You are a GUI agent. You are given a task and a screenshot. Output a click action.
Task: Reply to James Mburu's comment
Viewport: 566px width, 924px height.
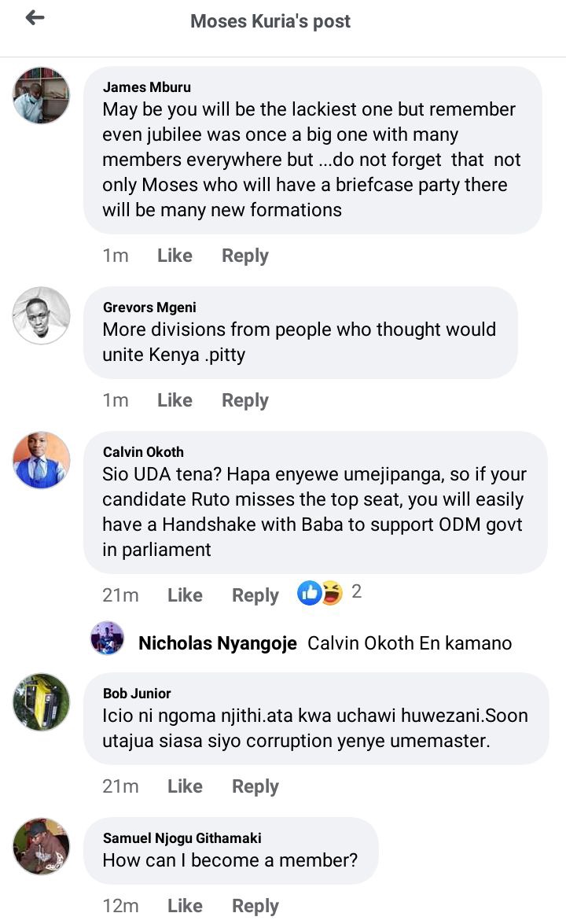click(245, 256)
